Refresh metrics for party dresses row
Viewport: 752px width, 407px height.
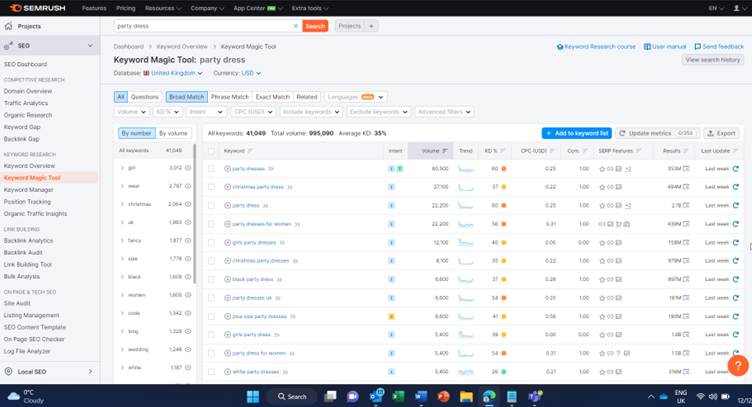pos(736,169)
